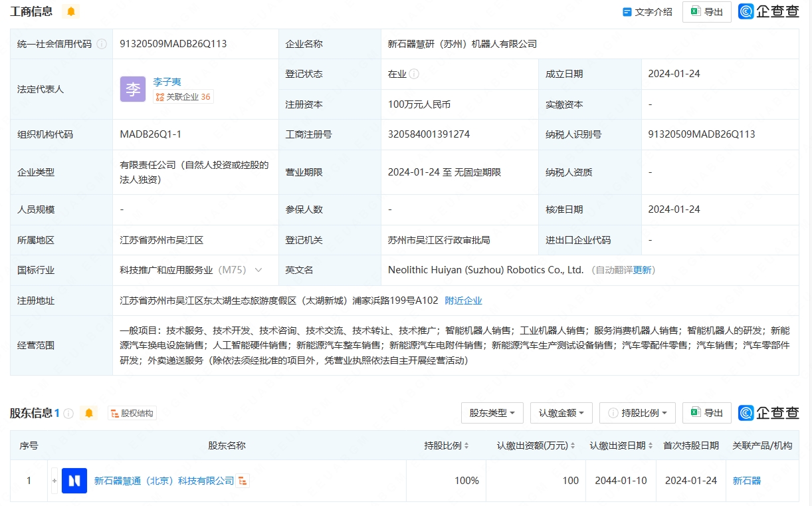Click the info icon next to 统一社会信用代码
Viewport: 812px width, 506px height.
point(102,44)
